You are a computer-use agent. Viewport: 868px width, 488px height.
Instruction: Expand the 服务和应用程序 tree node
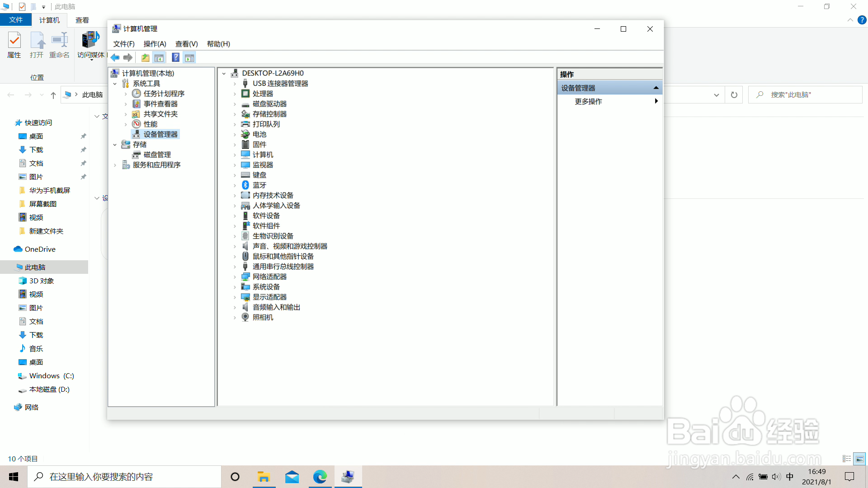tap(115, 165)
